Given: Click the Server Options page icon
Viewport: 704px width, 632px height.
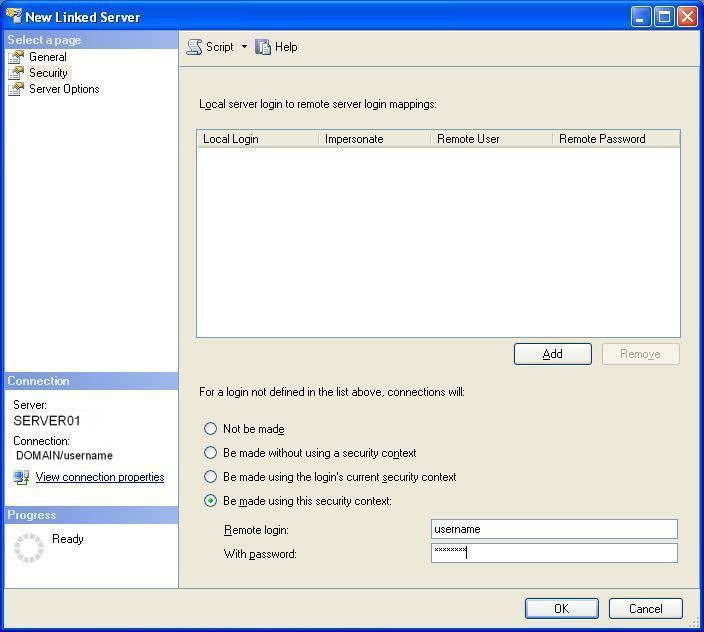Looking at the screenshot, I should (x=16, y=89).
